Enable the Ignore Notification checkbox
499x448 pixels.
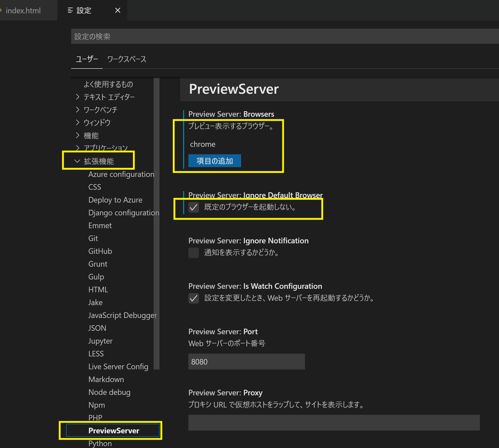tap(194, 253)
